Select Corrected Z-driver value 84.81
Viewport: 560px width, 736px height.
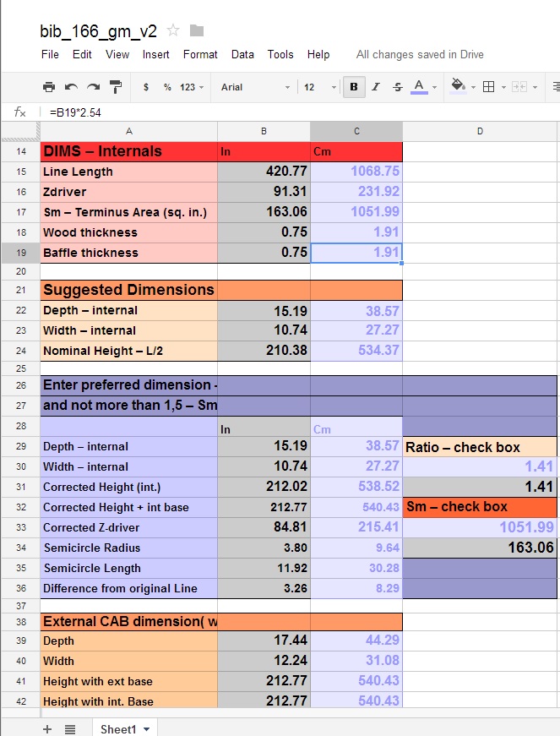(264, 527)
